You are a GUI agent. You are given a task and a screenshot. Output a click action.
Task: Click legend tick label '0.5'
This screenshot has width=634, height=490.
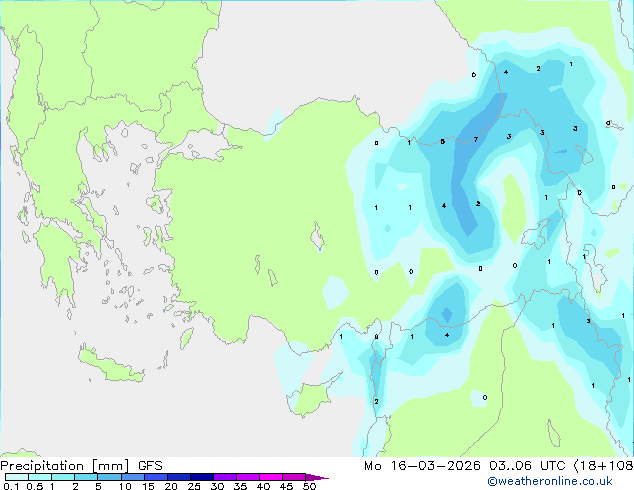coord(35,486)
